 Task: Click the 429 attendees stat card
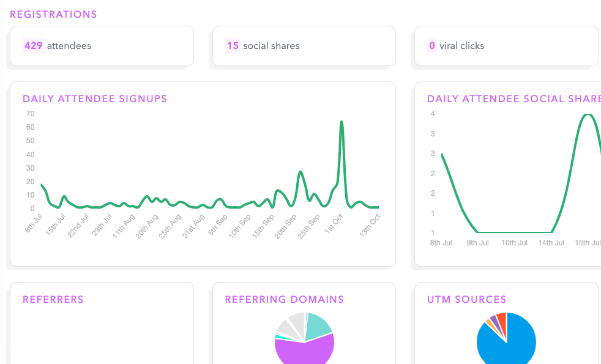coord(102,46)
